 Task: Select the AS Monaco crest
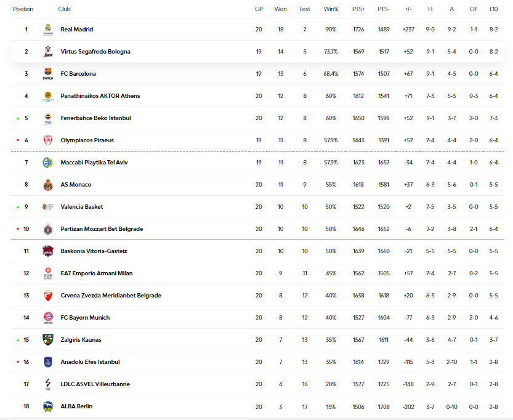pyautogui.click(x=48, y=184)
